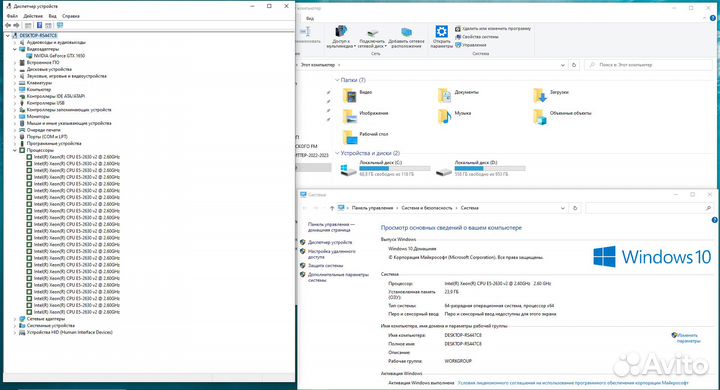The width and height of the screenshot is (720, 390).
Task: Switch to Вид tab in Explorer ribbon
Action: [x=310, y=18]
